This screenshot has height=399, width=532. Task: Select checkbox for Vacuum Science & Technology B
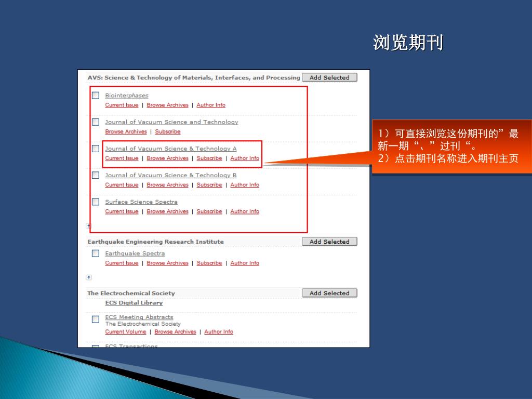tap(96, 175)
